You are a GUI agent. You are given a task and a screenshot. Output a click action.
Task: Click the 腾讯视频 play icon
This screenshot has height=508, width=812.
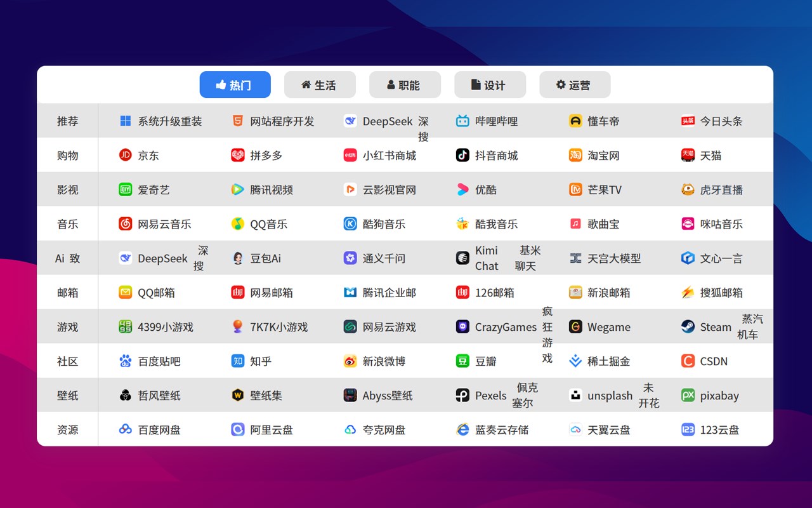(x=238, y=189)
